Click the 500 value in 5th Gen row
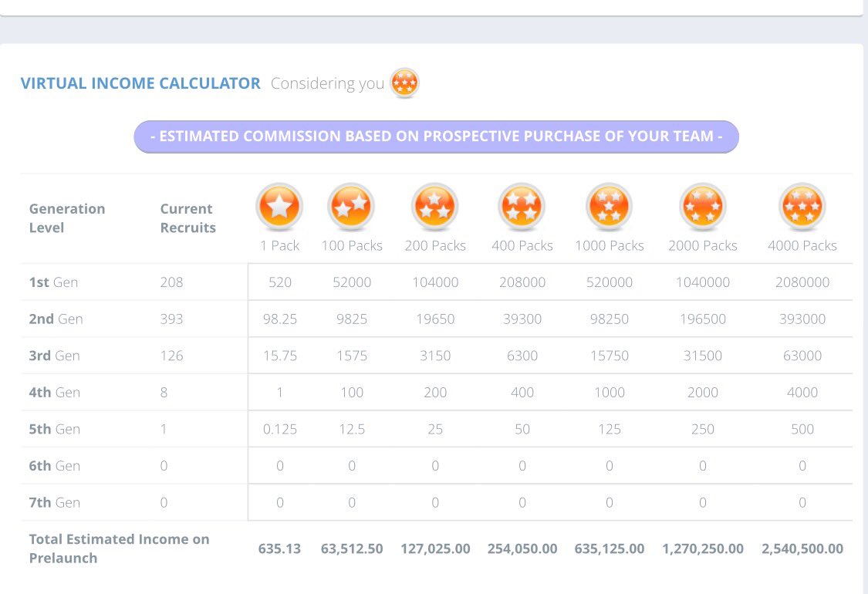 pyautogui.click(x=802, y=429)
